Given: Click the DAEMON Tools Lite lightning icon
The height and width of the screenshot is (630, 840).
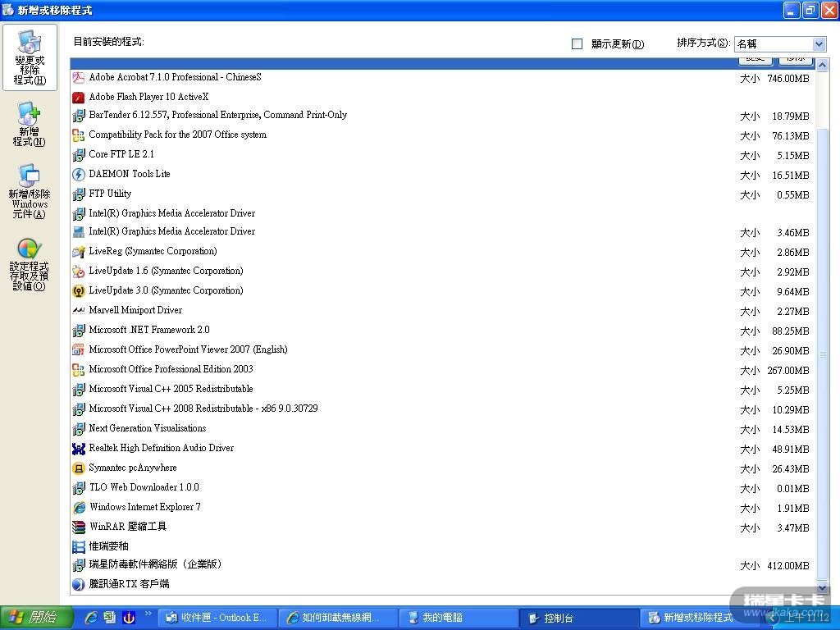Looking at the screenshot, I should [x=79, y=175].
